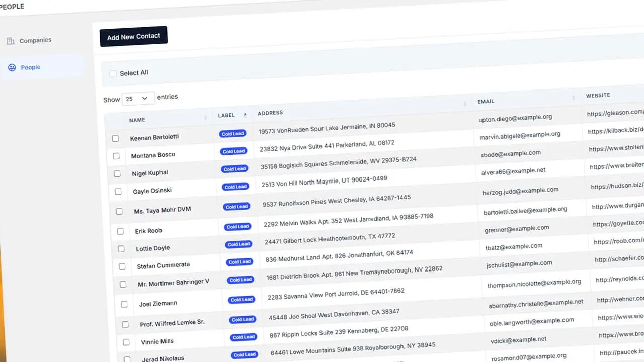Screen dimensions: 644x362
Task: Click the PEOPLE logo at the top left
Action: pyautogui.click(x=13, y=6)
